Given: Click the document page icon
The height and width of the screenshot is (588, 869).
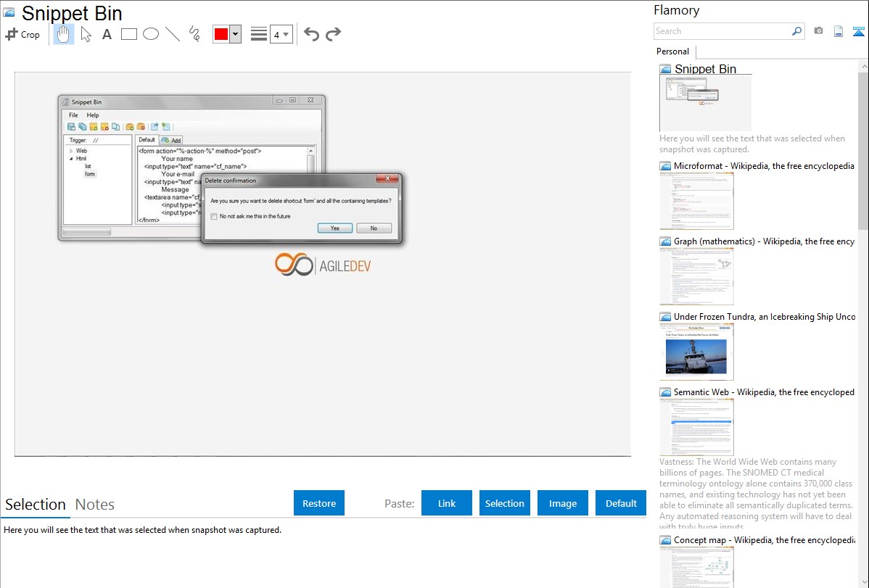Looking at the screenshot, I should 839,31.
